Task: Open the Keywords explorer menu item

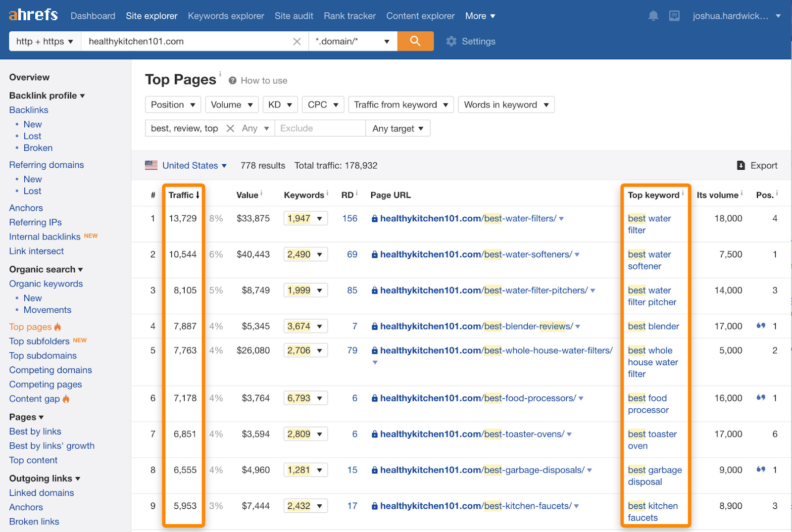Action: click(226, 15)
